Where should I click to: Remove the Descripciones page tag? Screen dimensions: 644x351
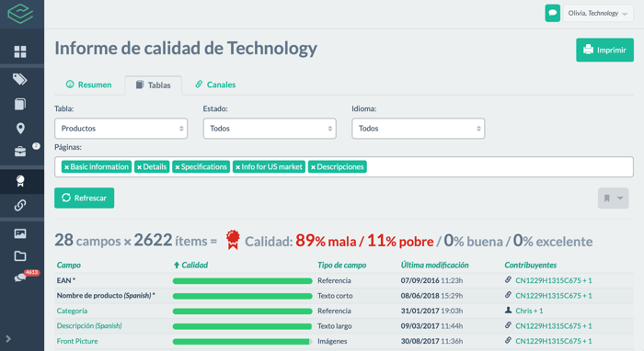click(314, 167)
